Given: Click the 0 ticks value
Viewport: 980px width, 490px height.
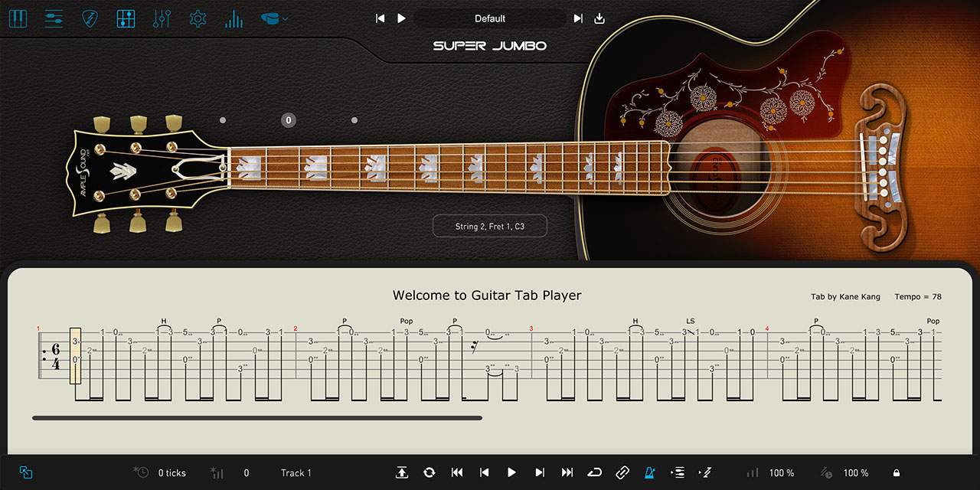Looking at the screenshot, I should click(x=172, y=473).
